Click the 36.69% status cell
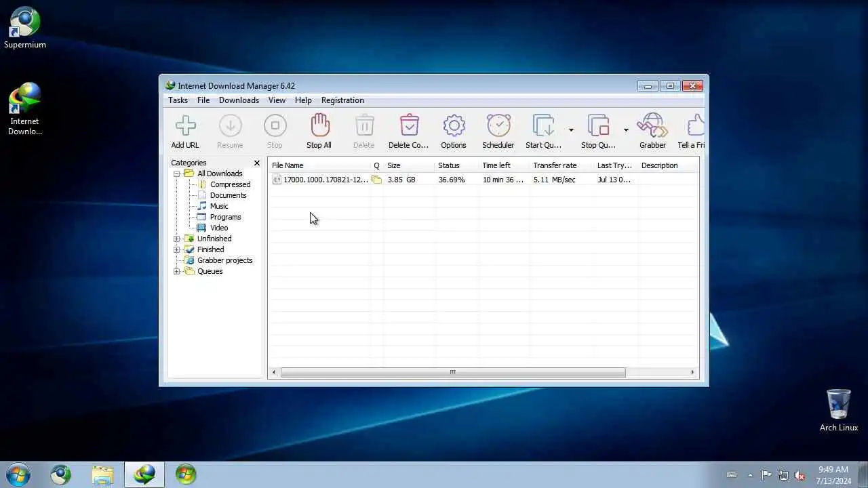The height and width of the screenshot is (488, 868). click(x=452, y=180)
